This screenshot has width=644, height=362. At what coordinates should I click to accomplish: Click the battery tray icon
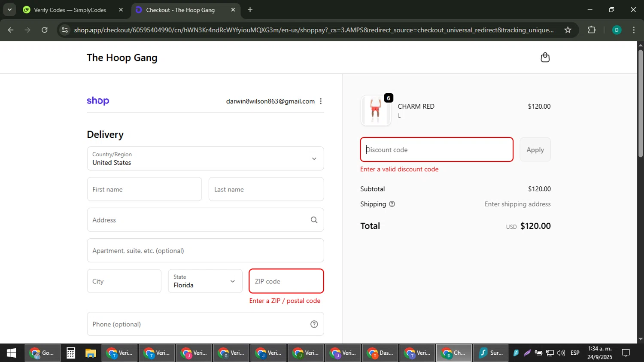coord(538,353)
